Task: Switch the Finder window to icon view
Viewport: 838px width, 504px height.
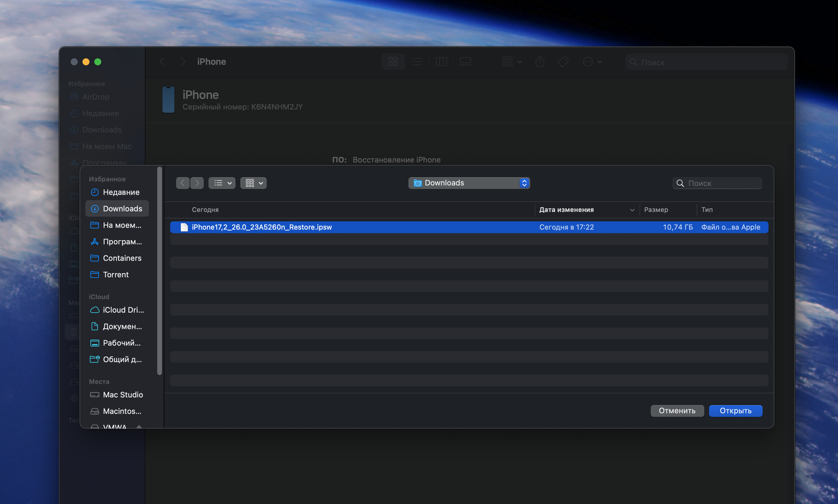Action: [393, 61]
